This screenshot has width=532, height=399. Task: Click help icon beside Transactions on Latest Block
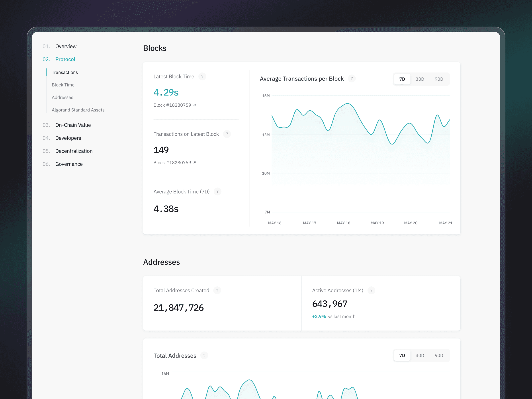click(x=227, y=134)
